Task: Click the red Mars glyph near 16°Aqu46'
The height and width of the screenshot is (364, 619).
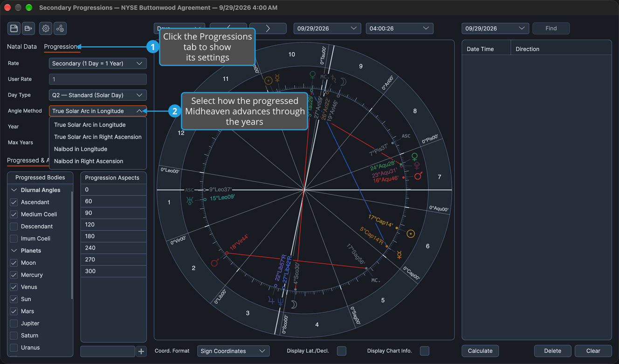Action: [x=419, y=176]
